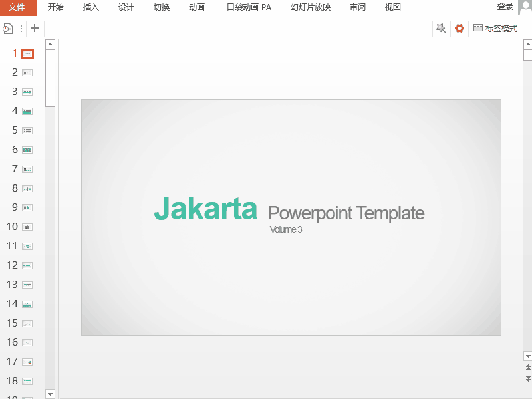The width and height of the screenshot is (532, 399).
Task: Open the 文件 file menu
Action: (x=18, y=7)
